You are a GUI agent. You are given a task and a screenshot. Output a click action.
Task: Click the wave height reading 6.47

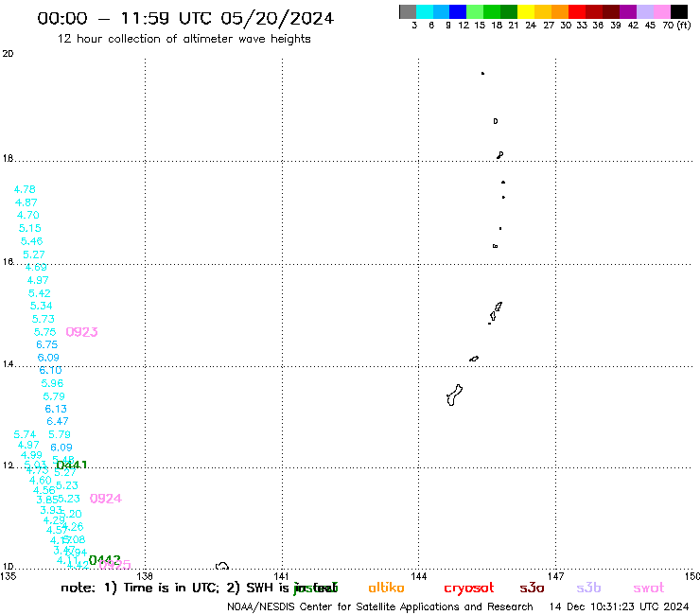[58, 421]
